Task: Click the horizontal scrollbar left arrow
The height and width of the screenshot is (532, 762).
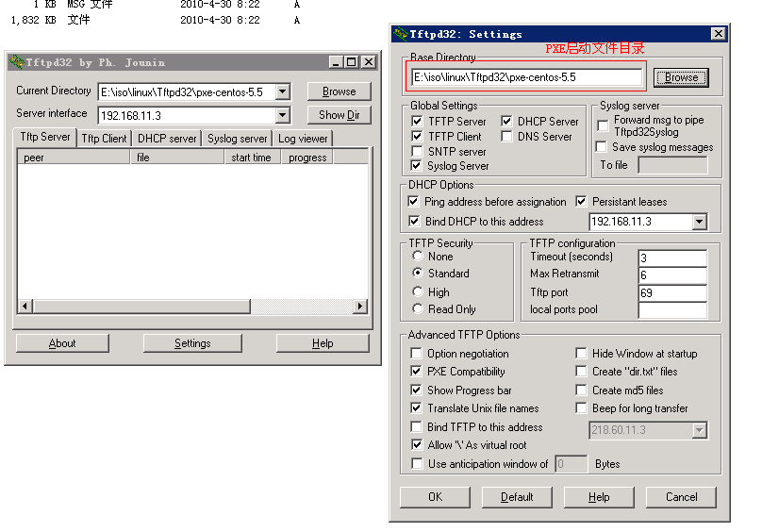Action: pyautogui.click(x=25, y=307)
